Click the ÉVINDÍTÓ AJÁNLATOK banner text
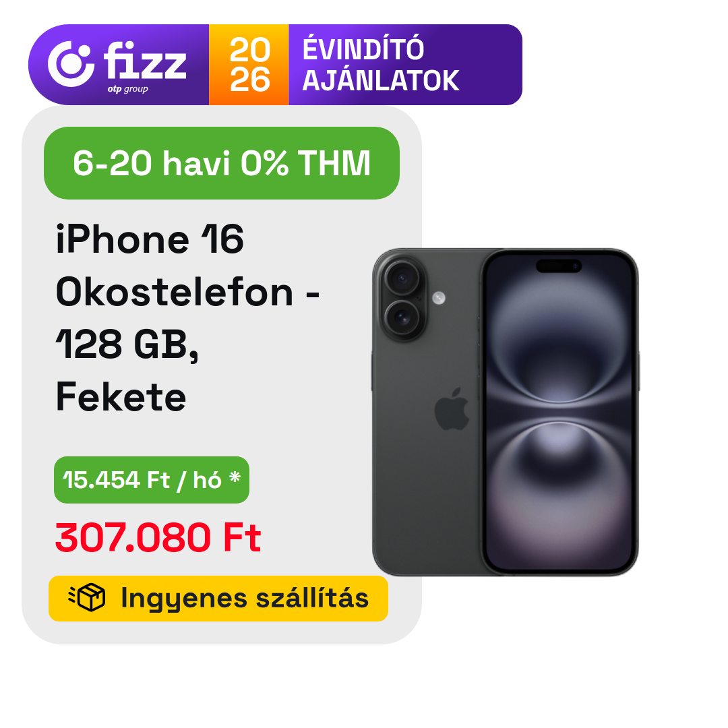This screenshot has width=728, height=728. pos(381,65)
